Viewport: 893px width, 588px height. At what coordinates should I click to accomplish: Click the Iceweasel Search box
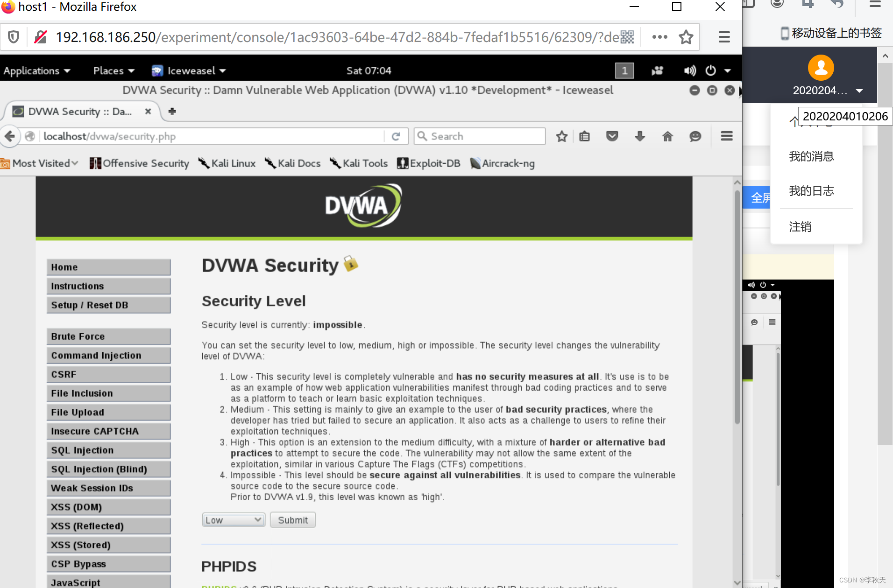pos(480,136)
